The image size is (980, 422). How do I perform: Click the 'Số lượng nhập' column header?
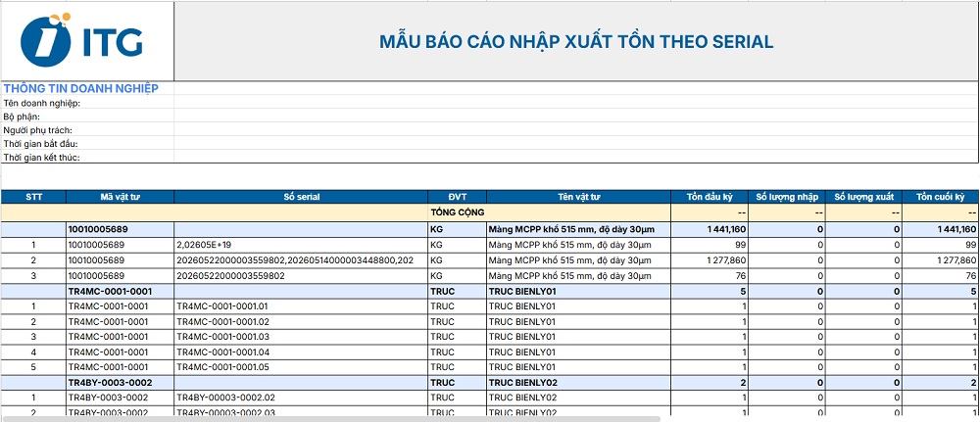click(x=787, y=197)
